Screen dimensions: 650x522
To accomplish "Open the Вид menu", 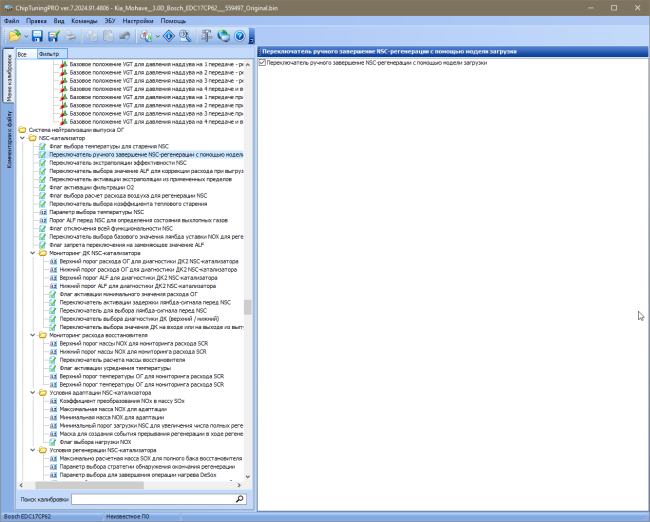I will coord(59,21).
